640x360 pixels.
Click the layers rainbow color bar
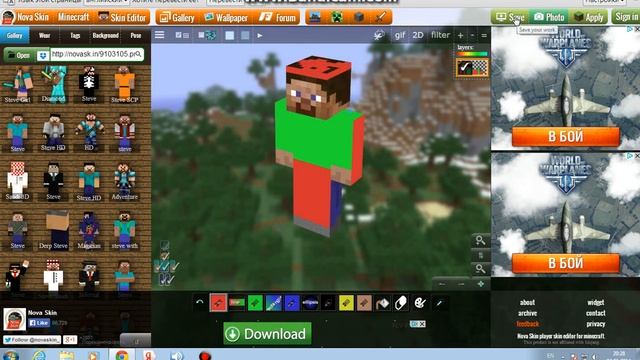[x=472, y=54]
